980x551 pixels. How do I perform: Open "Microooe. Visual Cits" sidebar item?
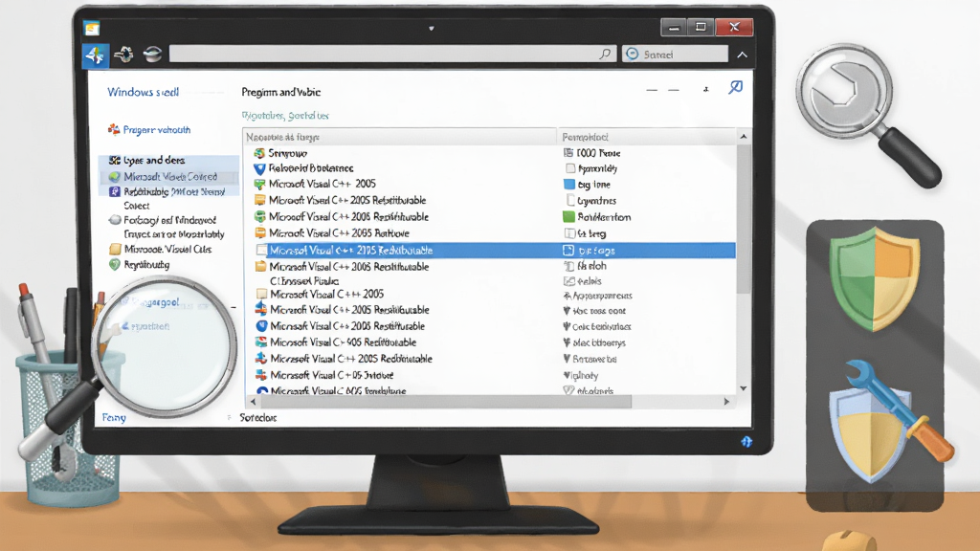pyautogui.click(x=167, y=250)
